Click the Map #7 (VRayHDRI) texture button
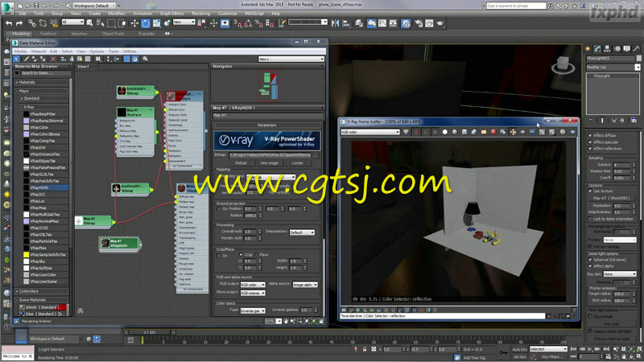 pyautogui.click(x=611, y=198)
